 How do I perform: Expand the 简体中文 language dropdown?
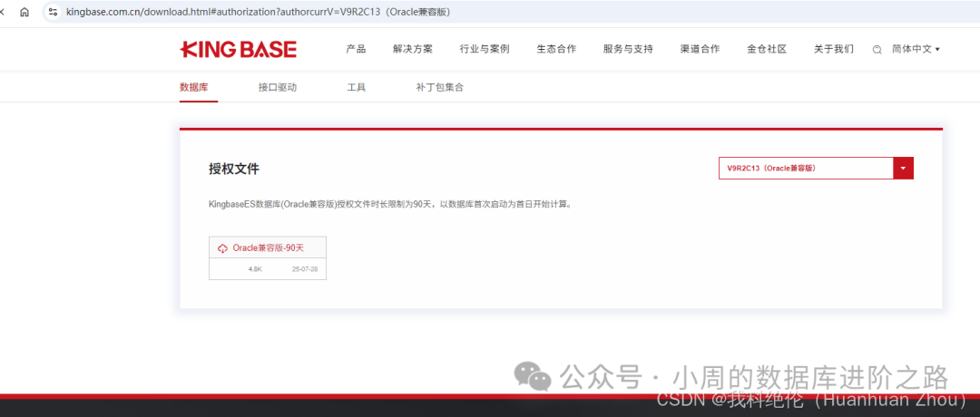[x=916, y=49]
